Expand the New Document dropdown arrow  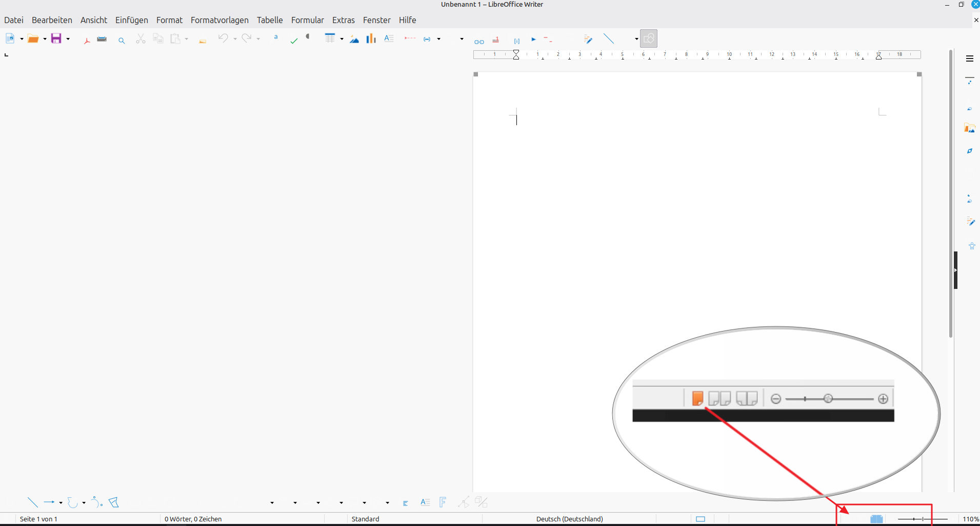tap(22, 39)
